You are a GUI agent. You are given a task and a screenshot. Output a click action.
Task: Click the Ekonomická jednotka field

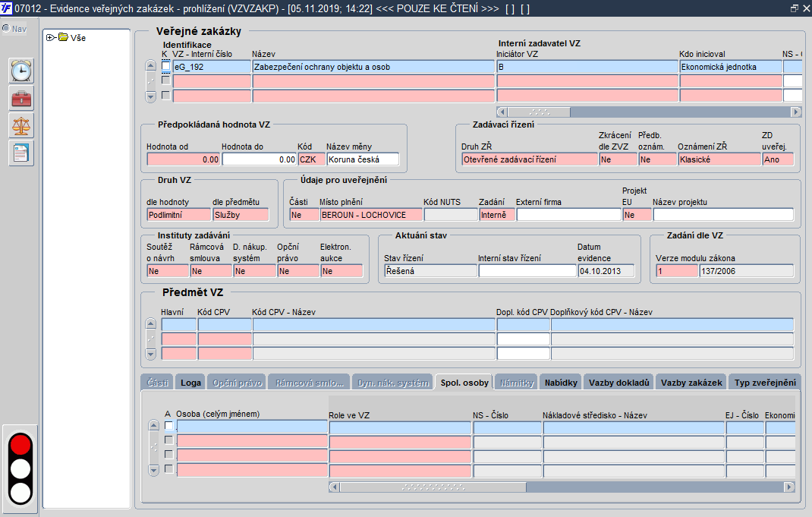pos(731,67)
